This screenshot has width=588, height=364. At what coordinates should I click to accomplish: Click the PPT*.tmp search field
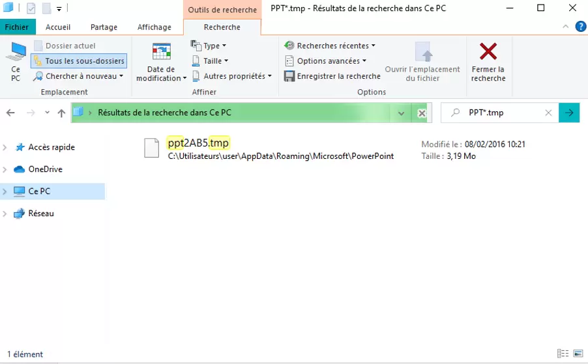502,113
